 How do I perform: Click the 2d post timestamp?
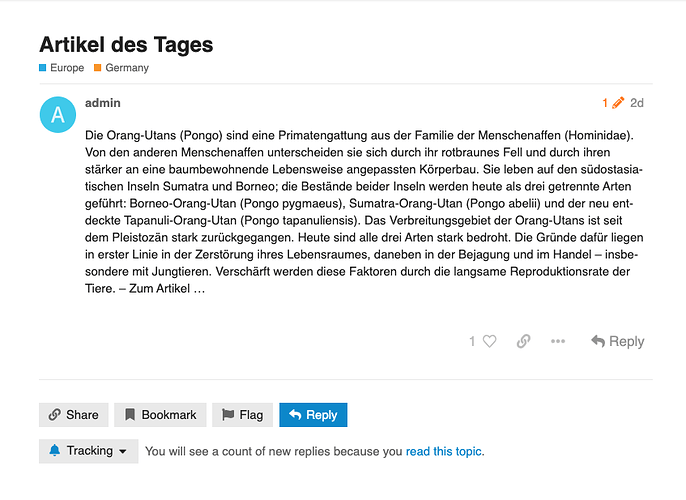click(637, 103)
